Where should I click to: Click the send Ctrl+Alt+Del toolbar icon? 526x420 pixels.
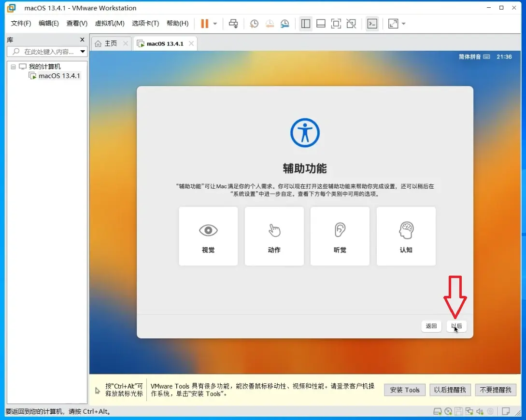[233, 24]
